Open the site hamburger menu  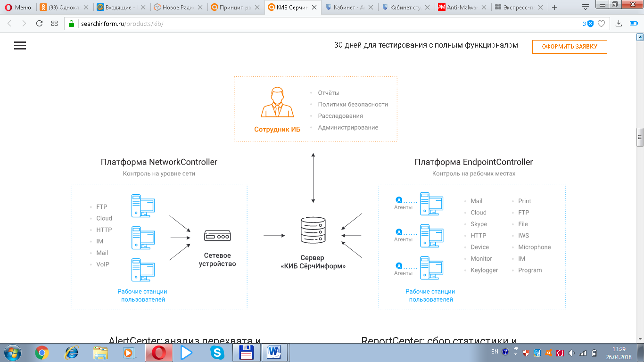[x=20, y=45]
